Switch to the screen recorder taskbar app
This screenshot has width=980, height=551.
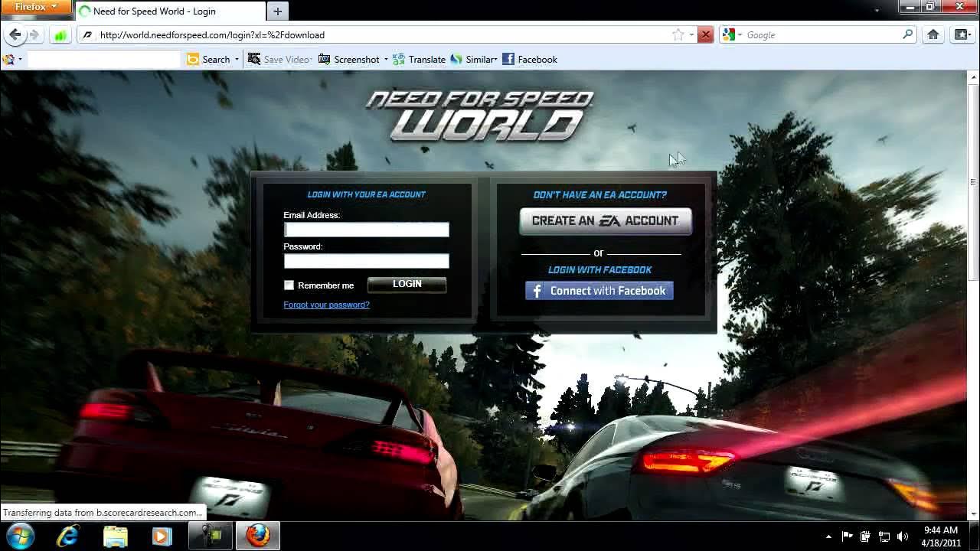click(211, 536)
